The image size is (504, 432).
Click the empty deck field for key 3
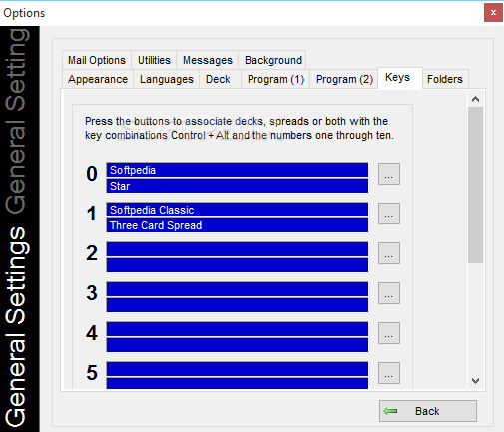(238, 289)
